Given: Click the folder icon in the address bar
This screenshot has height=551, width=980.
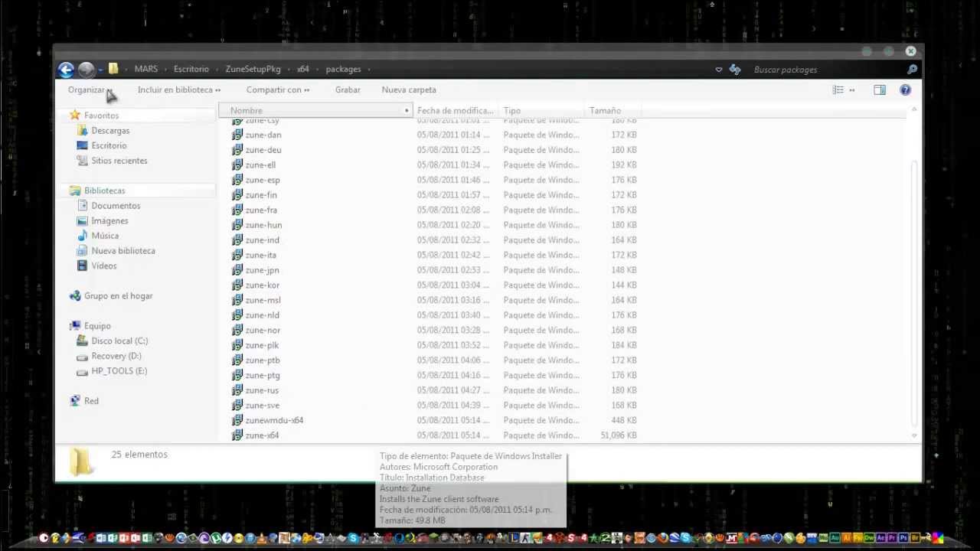Looking at the screenshot, I should [113, 69].
